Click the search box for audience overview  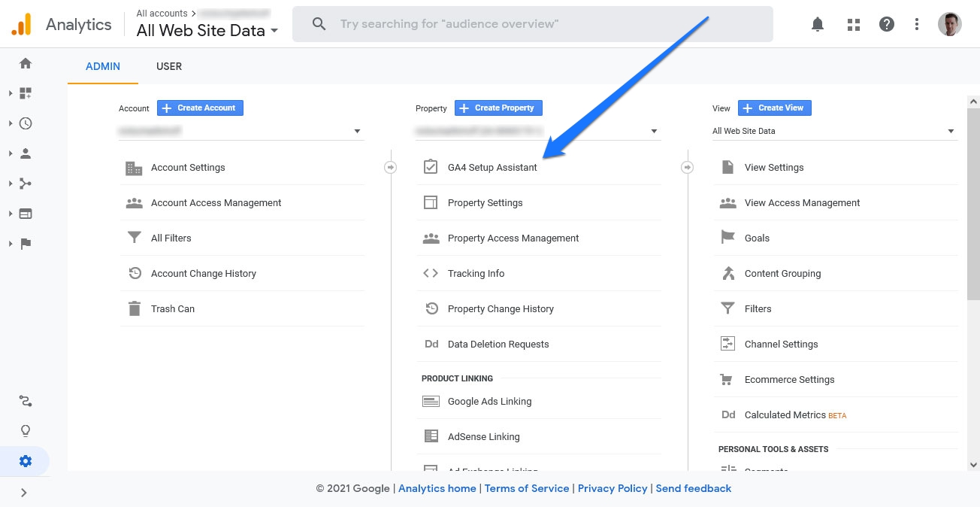tap(533, 24)
